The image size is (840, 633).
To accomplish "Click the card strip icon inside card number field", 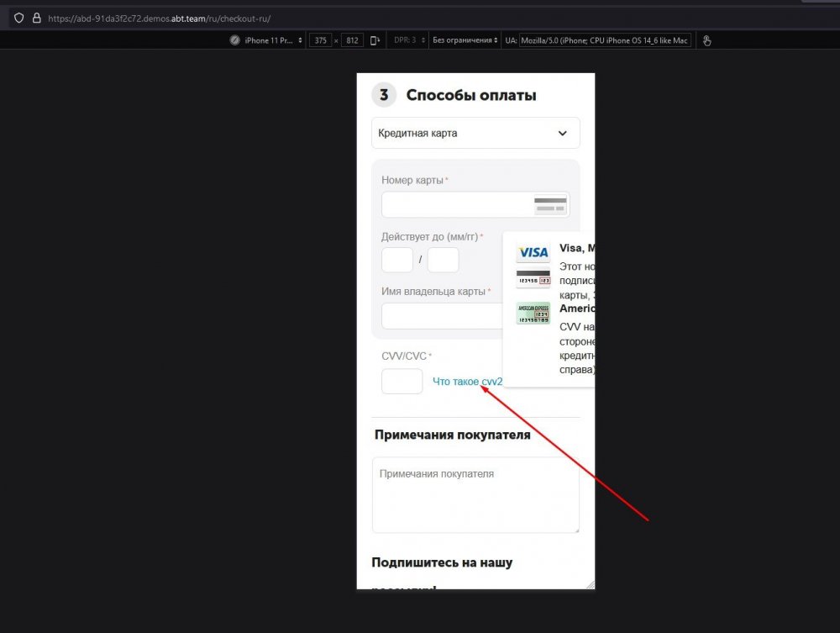I will coord(550,203).
